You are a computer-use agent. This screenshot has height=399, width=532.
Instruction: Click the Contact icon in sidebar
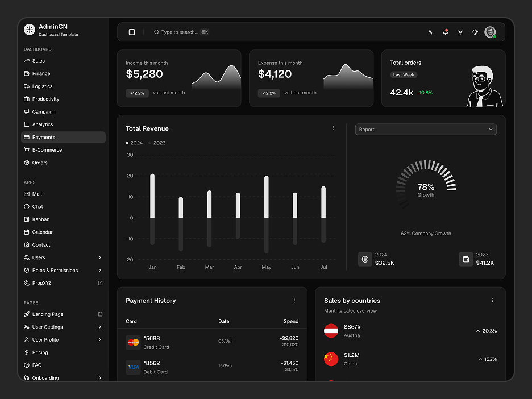click(27, 244)
